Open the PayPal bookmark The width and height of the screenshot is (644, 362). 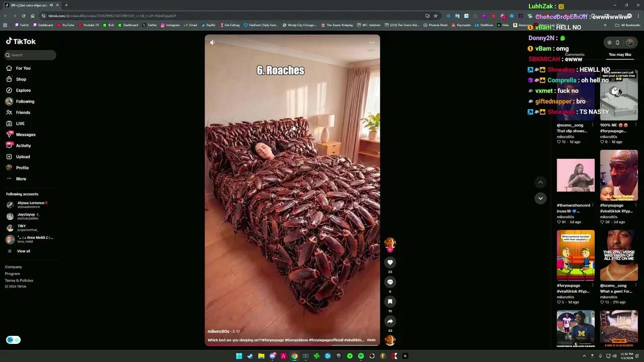tap(208, 25)
